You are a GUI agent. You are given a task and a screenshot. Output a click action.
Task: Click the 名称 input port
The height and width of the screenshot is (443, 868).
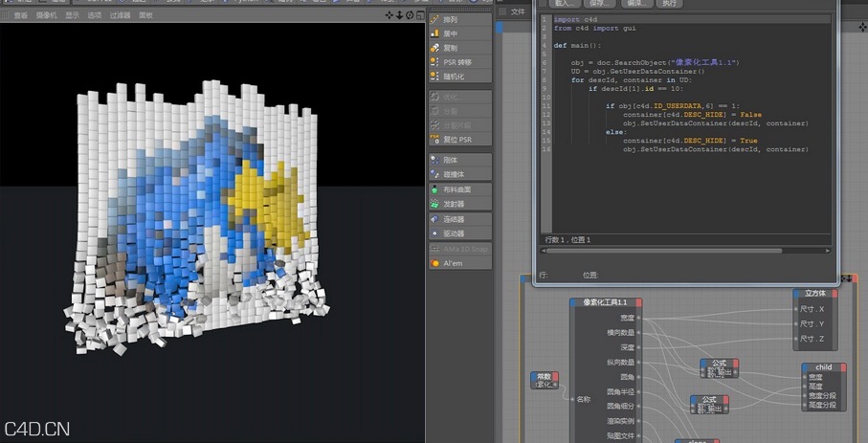pyautogui.click(x=573, y=399)
